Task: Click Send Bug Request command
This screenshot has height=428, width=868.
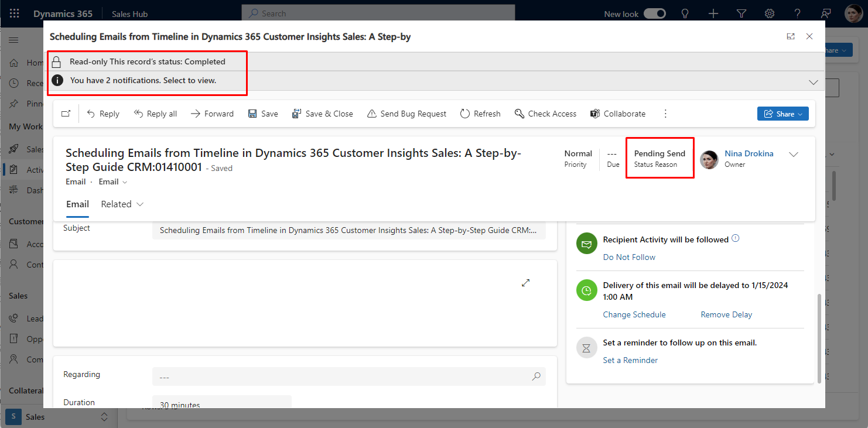Action: click(x=406, y=114)
